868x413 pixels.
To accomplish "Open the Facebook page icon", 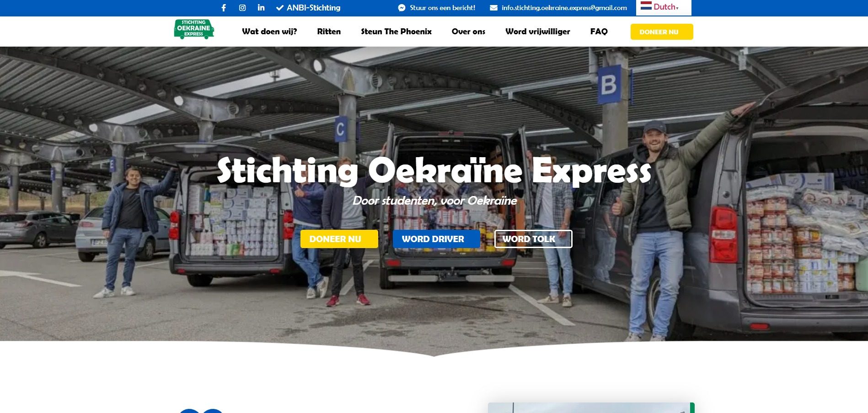I will pos(224,8).
